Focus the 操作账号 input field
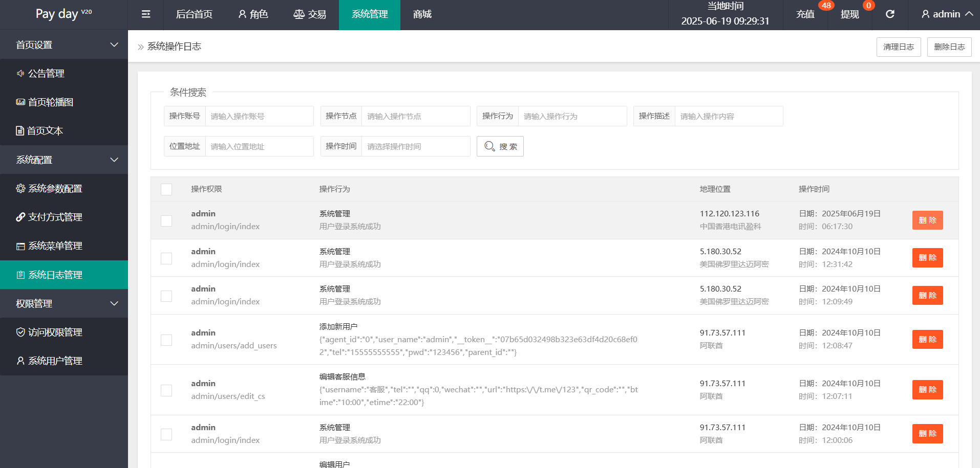980x468 pixels. click(259, 116)
